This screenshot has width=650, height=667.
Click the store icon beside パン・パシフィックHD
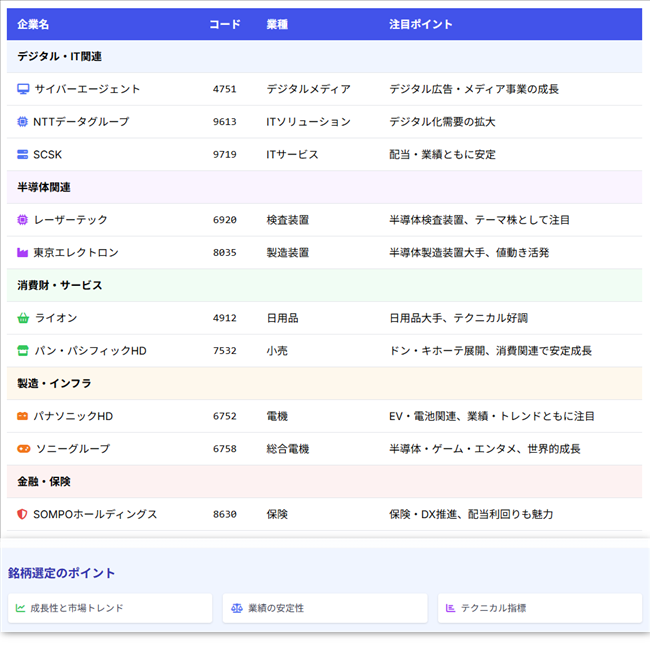[x=23, y=351]
